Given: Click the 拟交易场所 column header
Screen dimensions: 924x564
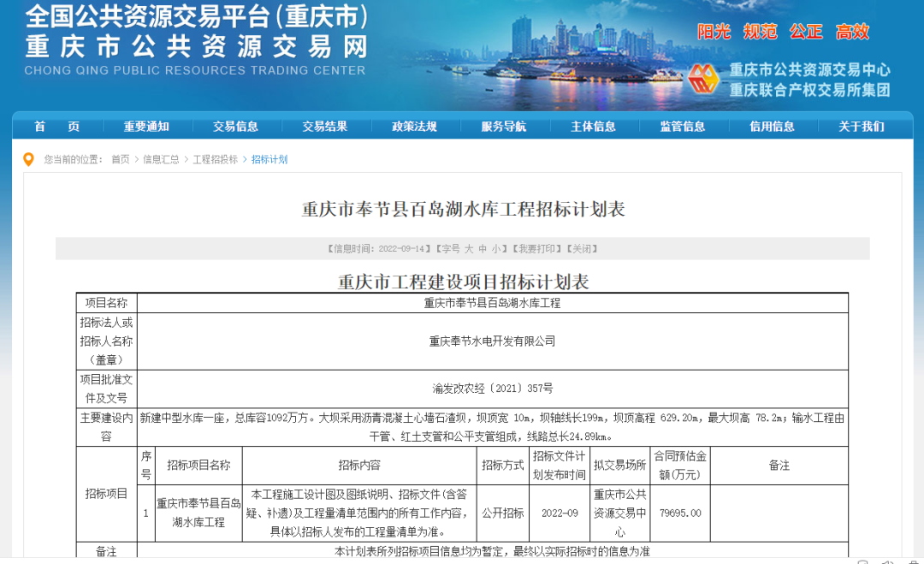Looking at the screenshot, I should point(620,465).
